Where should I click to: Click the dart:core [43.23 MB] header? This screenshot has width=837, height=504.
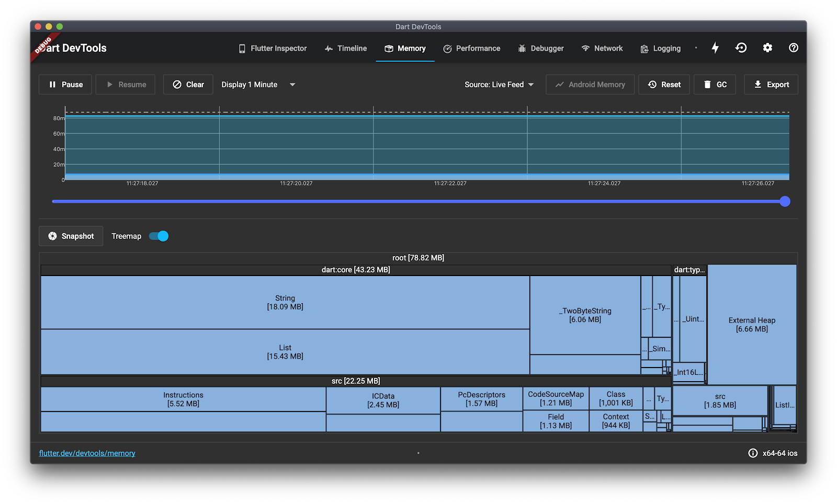pyautogui.click(x=356, y=270)
